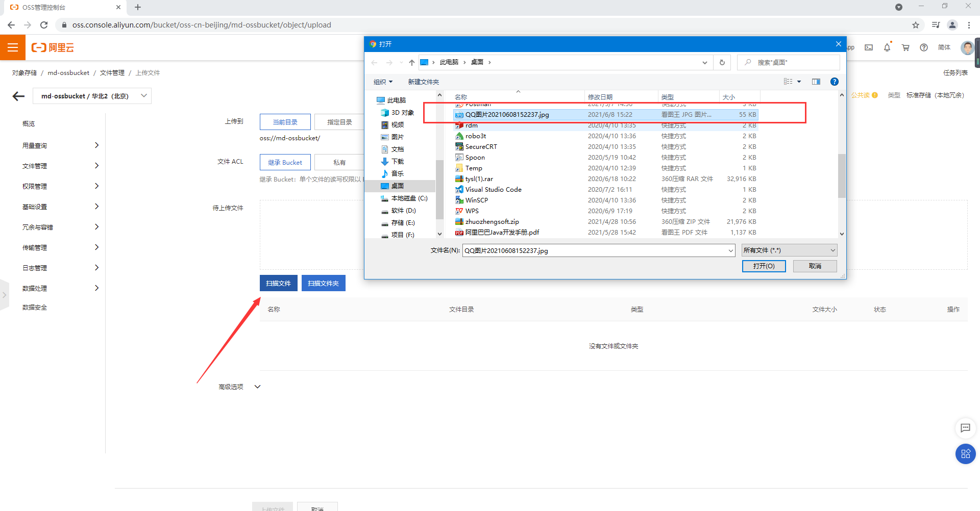The image size is (980, 511).
Task: Click the 扫描文件夹 button
Action: pyautogui.click(x=323, y=283)
